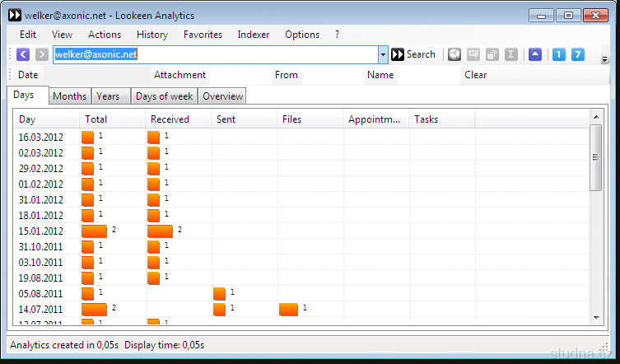
Task: Open the Options menu
Action: coord(302,35)
